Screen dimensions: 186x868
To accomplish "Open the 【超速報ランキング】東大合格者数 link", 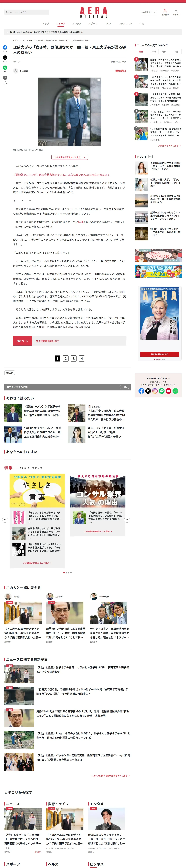I will (61, 175).
